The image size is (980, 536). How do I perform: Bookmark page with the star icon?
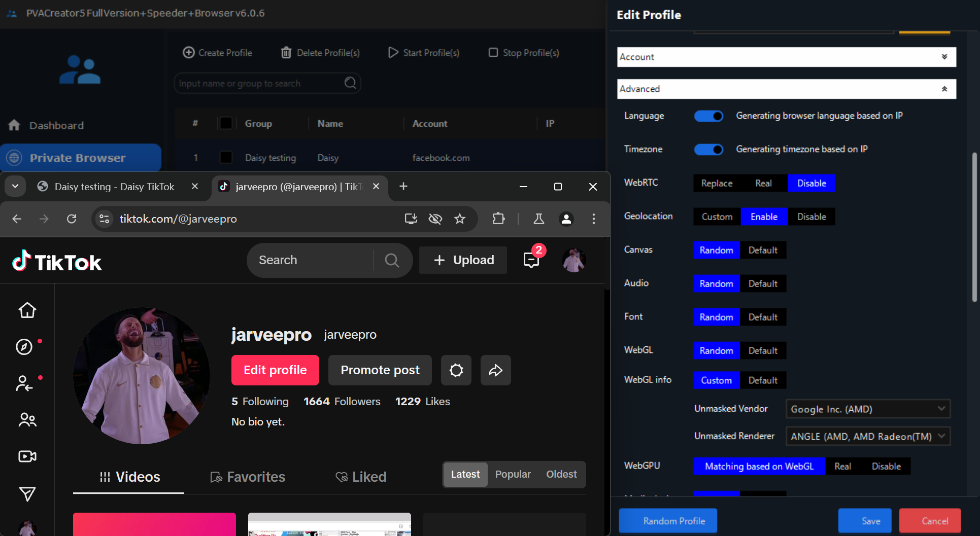pyautogui.click(x=460, y=219)
